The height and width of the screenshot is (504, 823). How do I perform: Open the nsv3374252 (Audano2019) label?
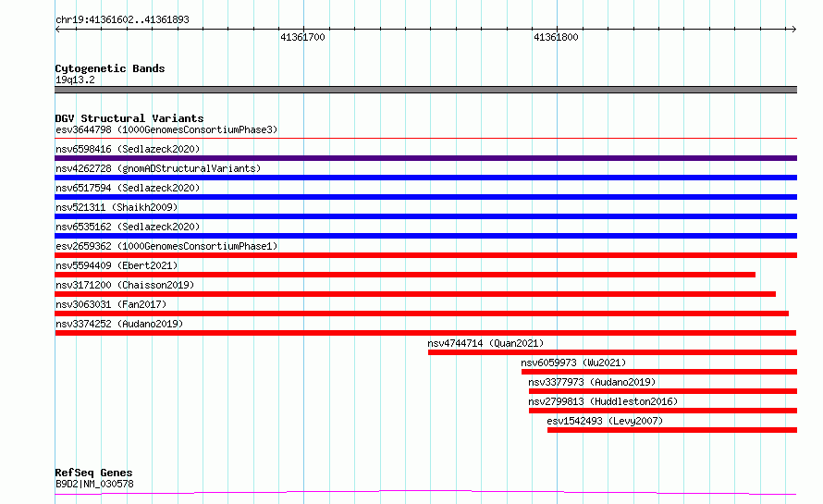(x=119, y=324)
